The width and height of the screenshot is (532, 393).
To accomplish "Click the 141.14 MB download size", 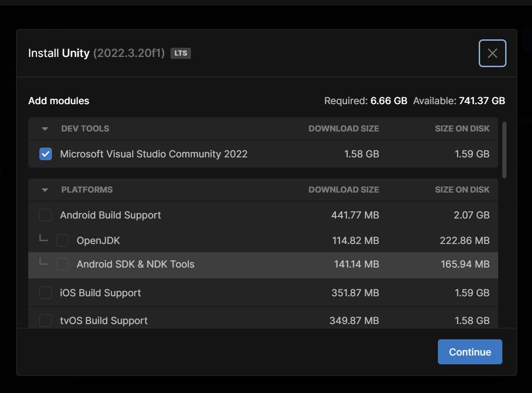I will tap(356, 264).
